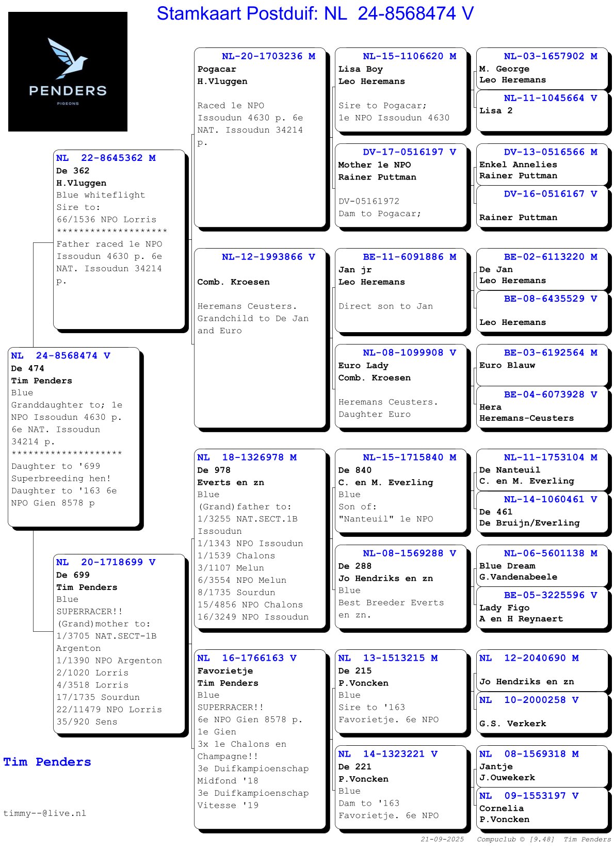Click the Euro Lady box NL-08-1099908

pyautogui.click(x=401, y=386)
